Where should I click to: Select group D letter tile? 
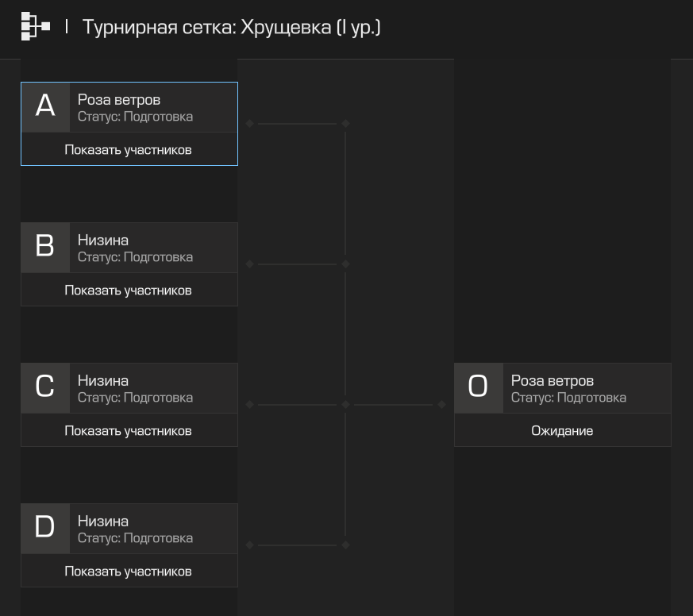[x=45, y=529]
